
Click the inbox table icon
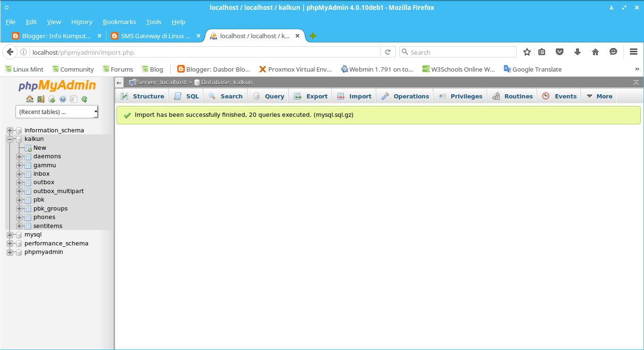click(28, 174)
